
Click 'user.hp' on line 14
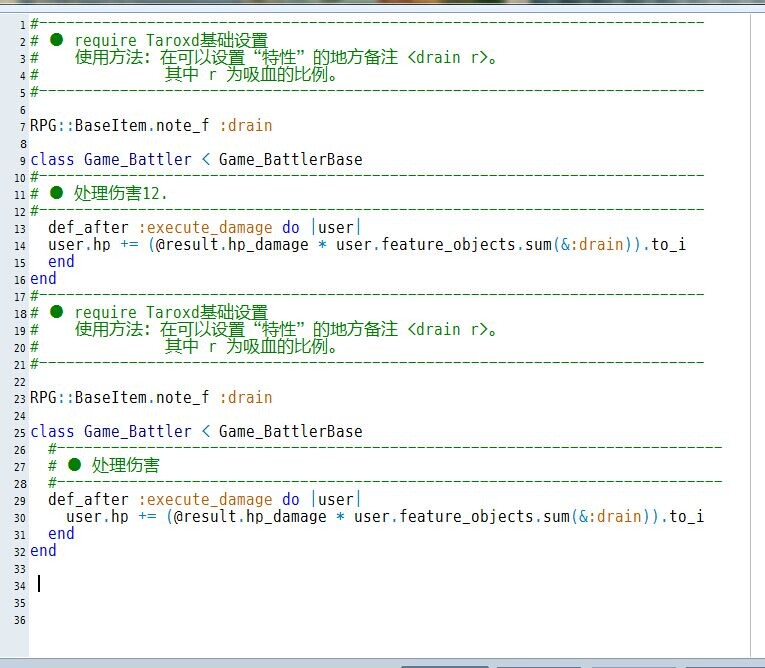pos(80,244)
